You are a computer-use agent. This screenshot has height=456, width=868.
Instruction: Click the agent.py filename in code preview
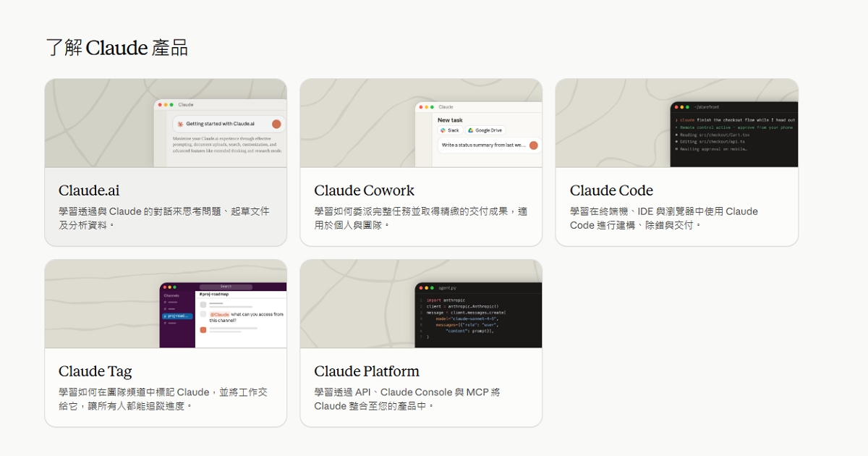click(x=447, y=287)
